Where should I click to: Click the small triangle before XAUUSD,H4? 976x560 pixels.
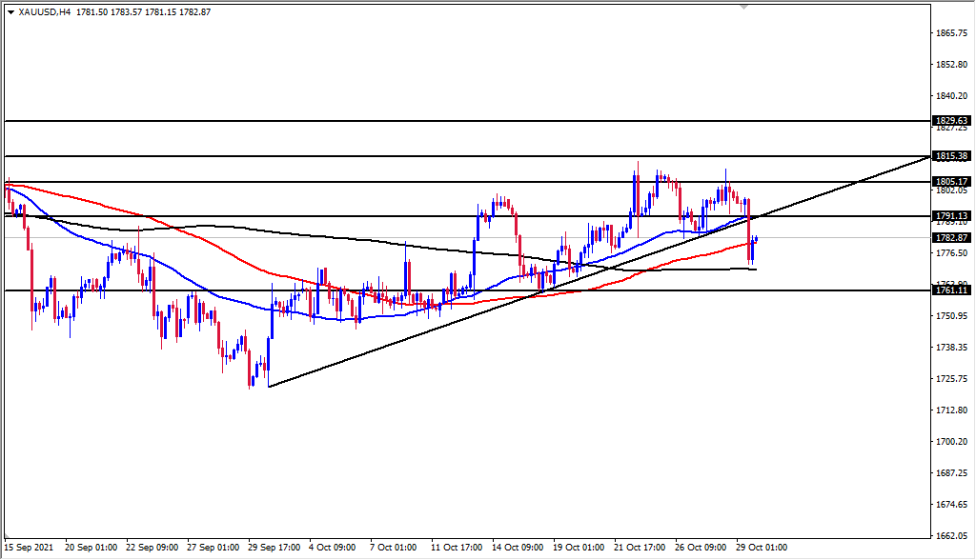[11, 11]
